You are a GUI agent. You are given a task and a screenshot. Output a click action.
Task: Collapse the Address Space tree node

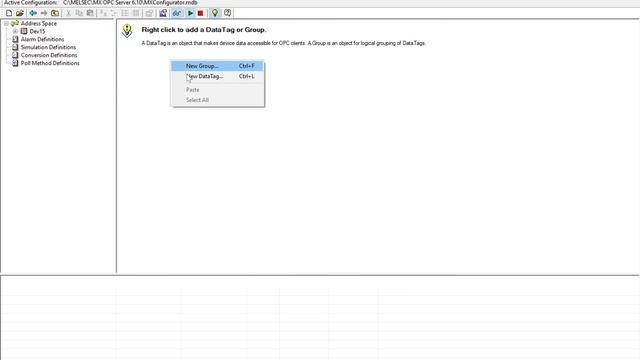7,23
